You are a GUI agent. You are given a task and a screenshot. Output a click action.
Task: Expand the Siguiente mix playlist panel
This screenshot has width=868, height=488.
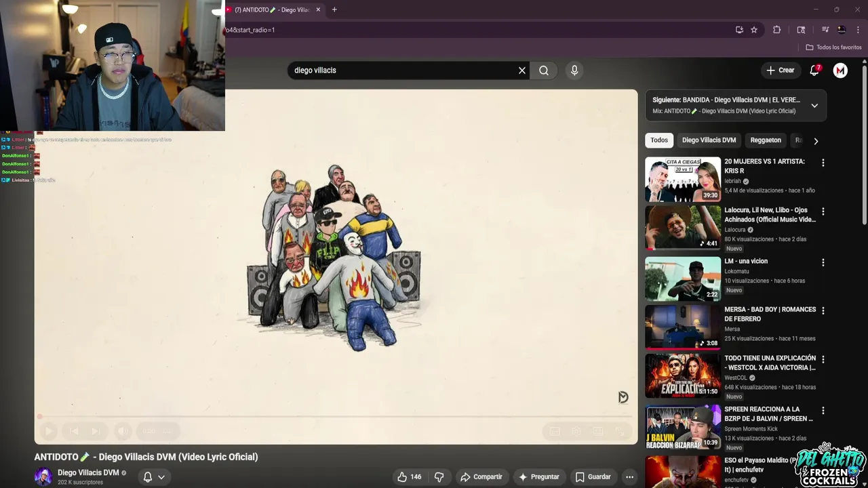[x=814, y=106]
